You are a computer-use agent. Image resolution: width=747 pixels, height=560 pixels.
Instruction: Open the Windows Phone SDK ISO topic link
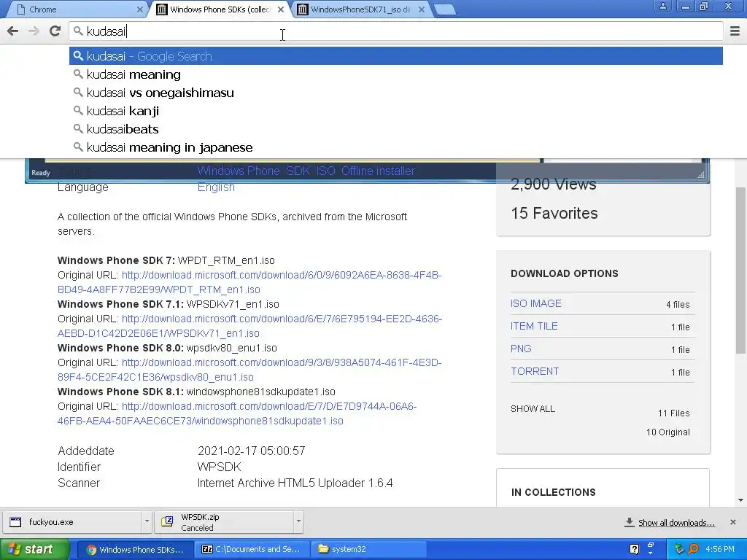point(306,171)
